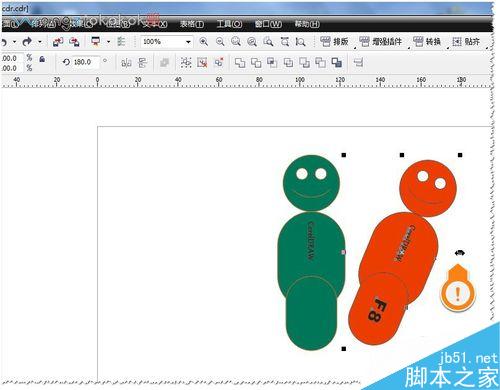Viewport: 500px width, 390px height.
Task: Open the 帮助(H) menu
Action: tap(307, 24)
